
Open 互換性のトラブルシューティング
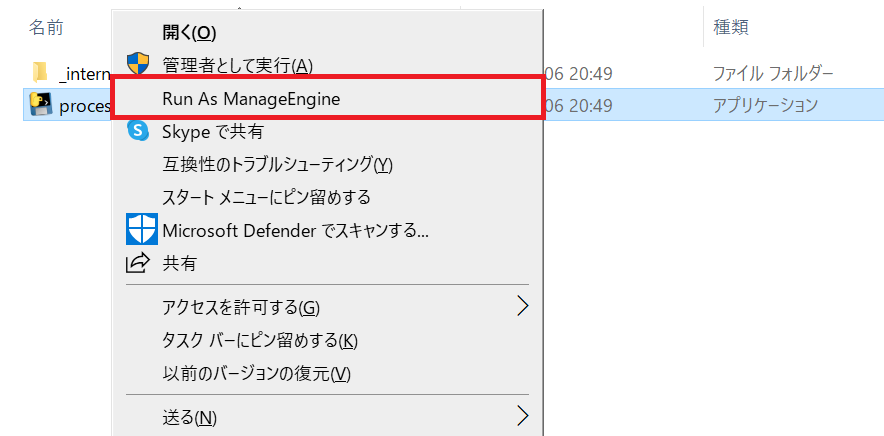[x=277, y=164]
